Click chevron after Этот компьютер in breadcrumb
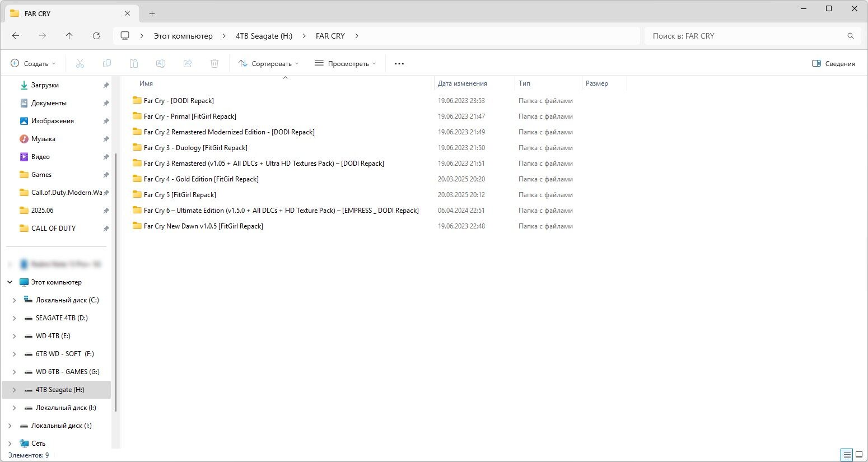The height and width of the screenshot is (462, 868). [224, 36]
